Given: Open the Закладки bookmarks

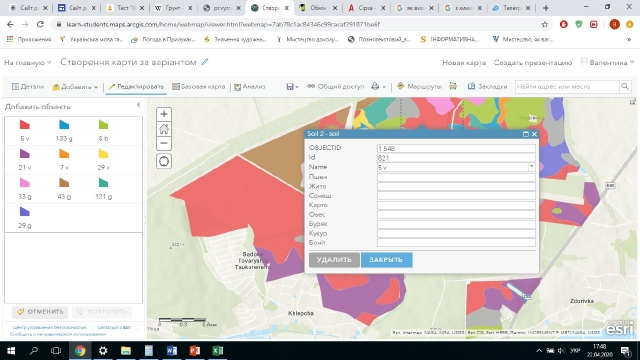Looking at the screenshot, I should point(487,87).
